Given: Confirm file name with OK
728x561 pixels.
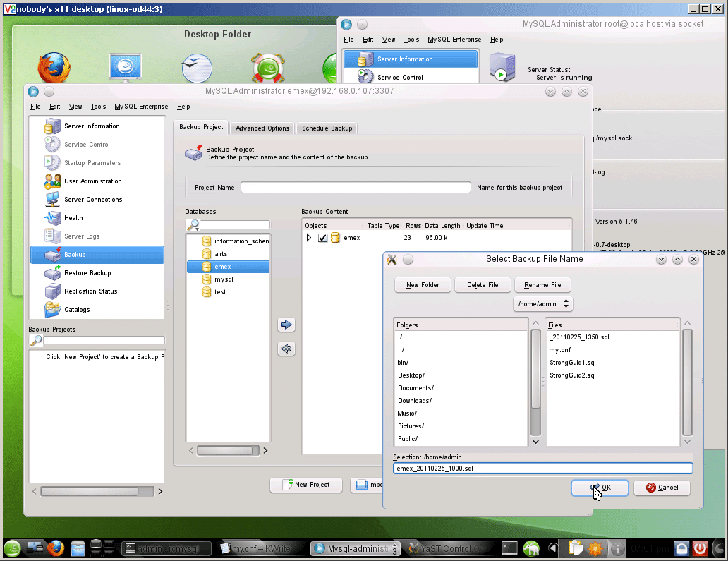Looking at the screenshot, I should pos(600,488).
